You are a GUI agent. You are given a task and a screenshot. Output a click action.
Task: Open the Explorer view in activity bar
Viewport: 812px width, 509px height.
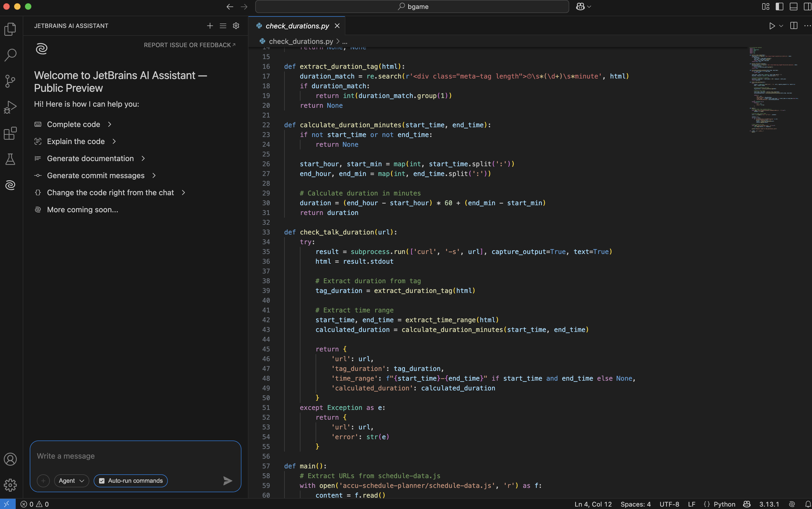click(10, 29)
